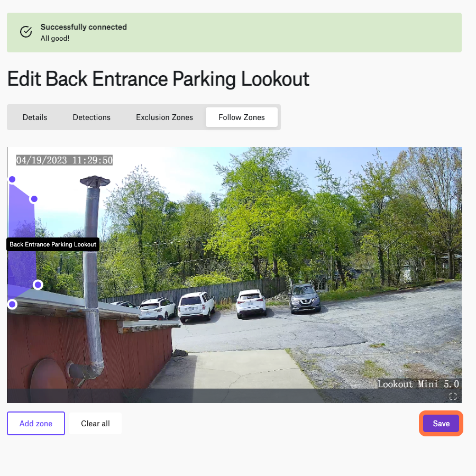
Task: Click the Back Entrance Parking Lookout tooltip label
Action: pos(53,244)
